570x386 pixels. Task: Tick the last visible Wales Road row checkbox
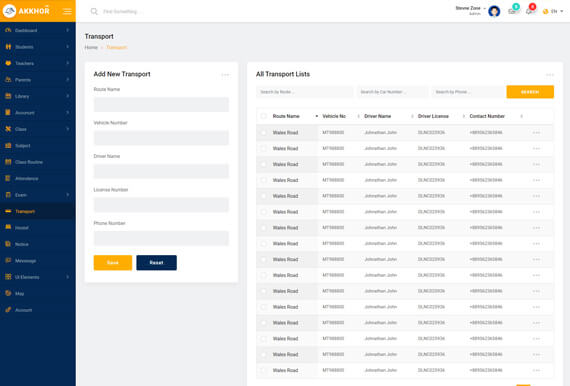click(264, 370)
